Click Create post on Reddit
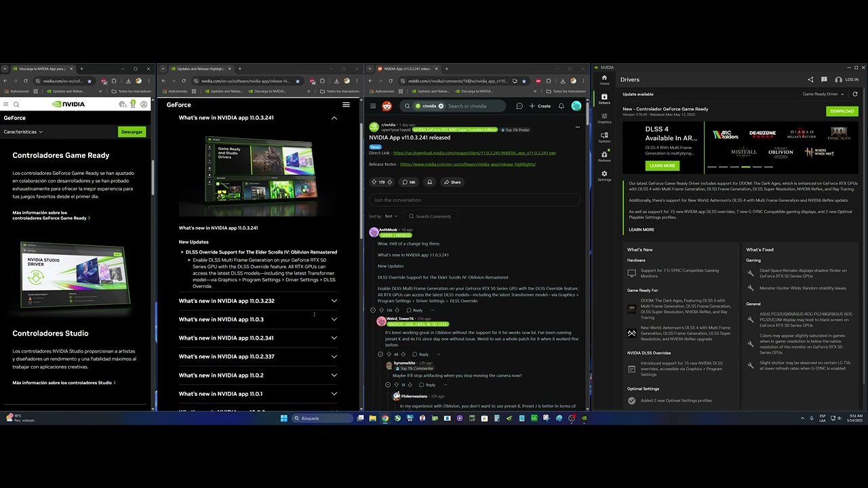868x488 pixels. (540, 106)
